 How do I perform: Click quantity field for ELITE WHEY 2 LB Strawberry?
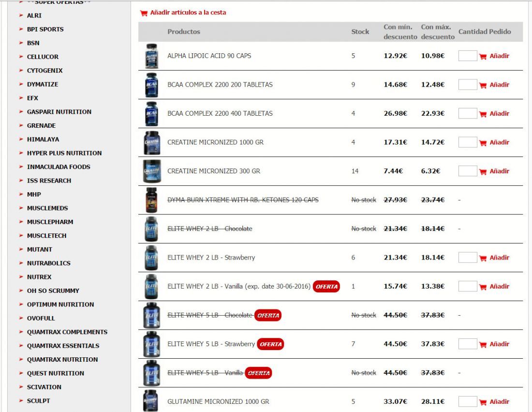(468, 258)
